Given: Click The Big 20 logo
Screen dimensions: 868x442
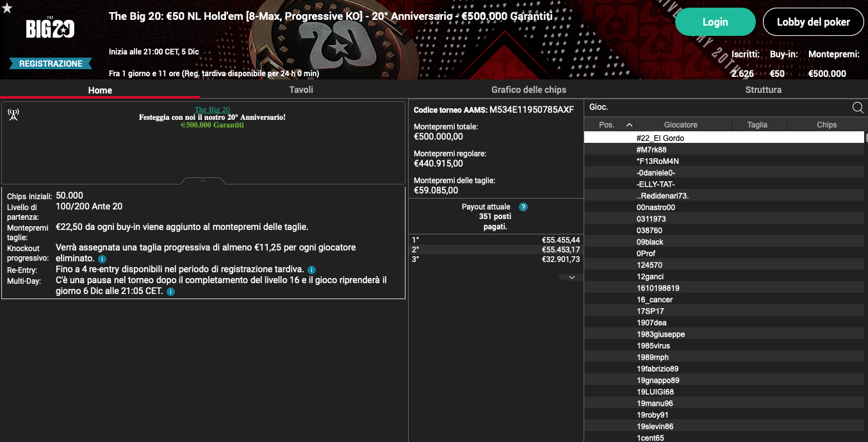Looking at the screenshot, I should (51, 28).
